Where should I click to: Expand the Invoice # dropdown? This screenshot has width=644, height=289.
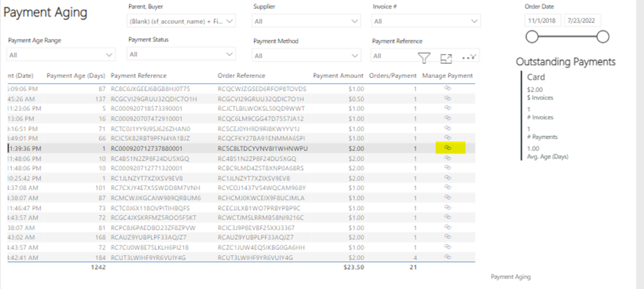[x=474, y=22]
